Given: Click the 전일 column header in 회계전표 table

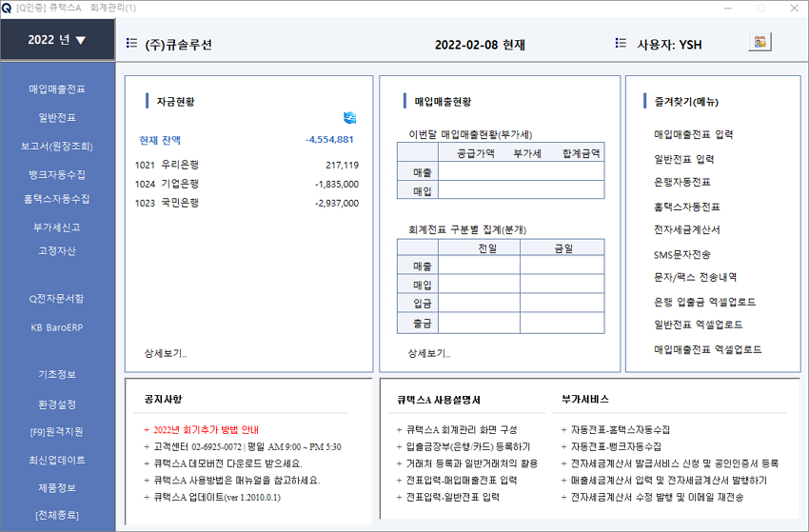Looking at the screenshot, I should click(x=480, y=248).
